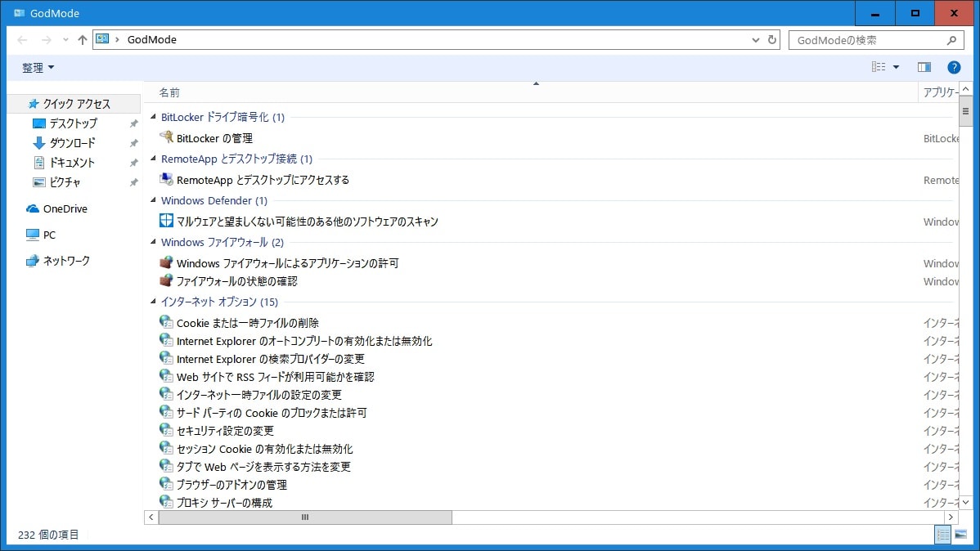Click the icon beside Web サイトで RSS フィードが利用可能かを確認
This screenshot has width=980, height=551.
[x=166, y=376]
